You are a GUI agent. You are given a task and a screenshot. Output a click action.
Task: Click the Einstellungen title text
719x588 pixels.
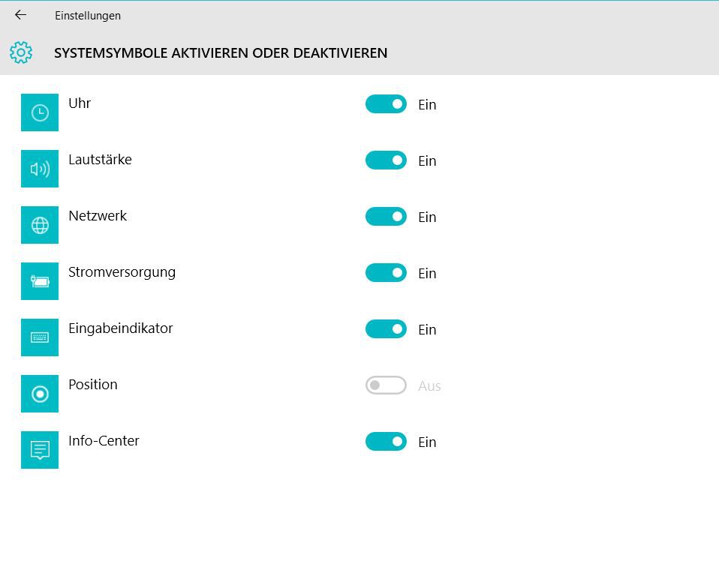[x=88, y=16]
